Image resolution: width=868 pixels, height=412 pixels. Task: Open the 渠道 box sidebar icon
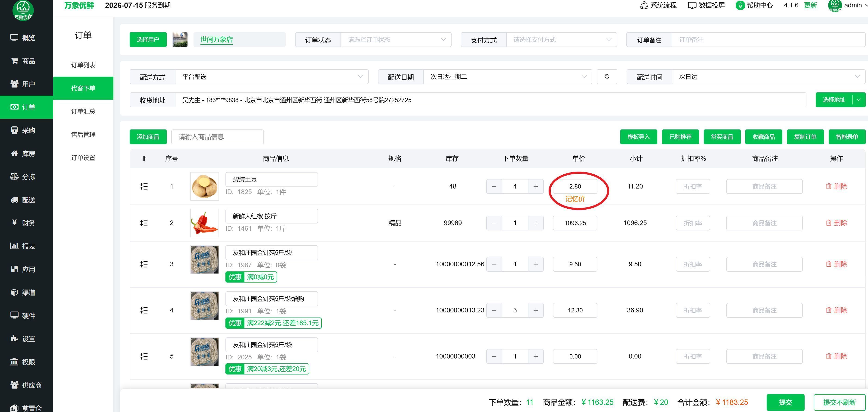coord(14,292)
